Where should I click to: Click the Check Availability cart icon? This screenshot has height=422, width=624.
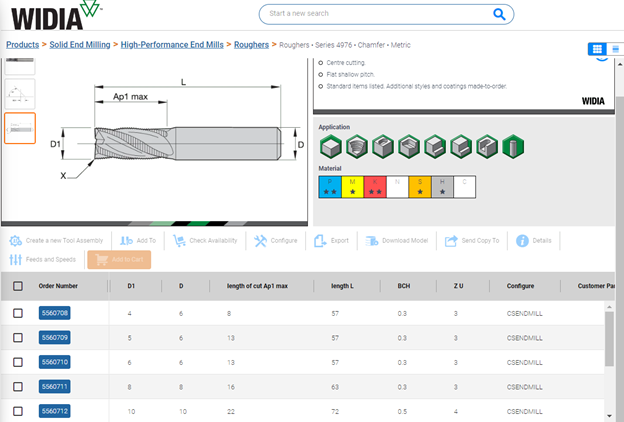click(179, 241)
